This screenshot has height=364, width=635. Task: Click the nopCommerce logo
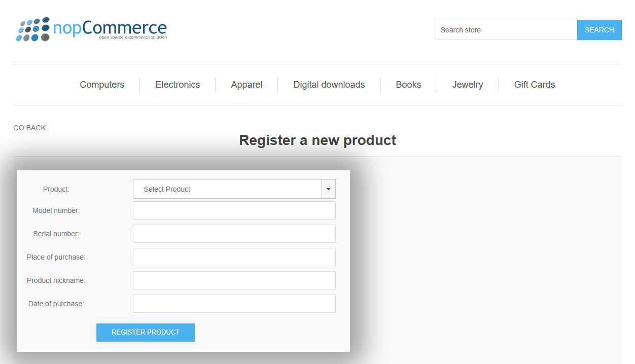[x=91, y=29]
